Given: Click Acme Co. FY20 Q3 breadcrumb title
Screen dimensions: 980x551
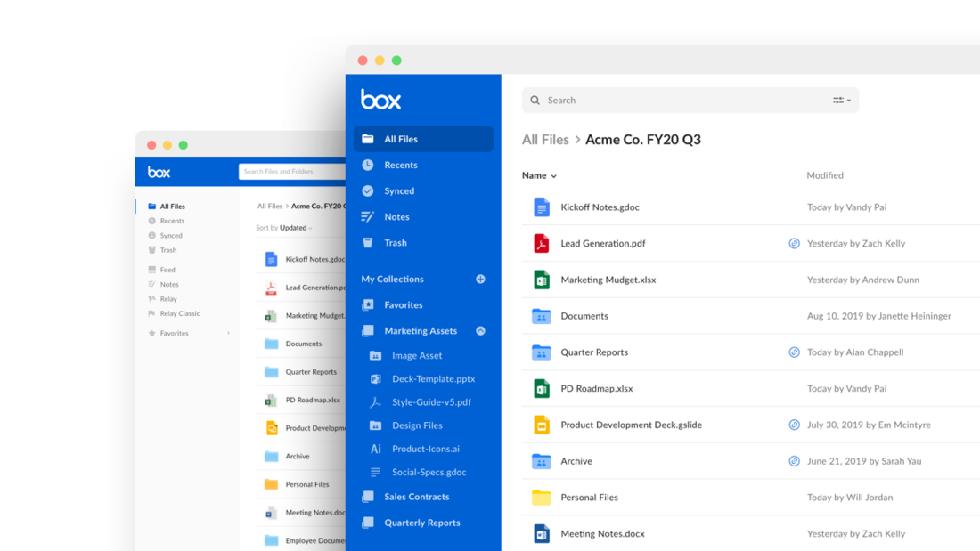Looking at the screenshot, I should (642, 140).
